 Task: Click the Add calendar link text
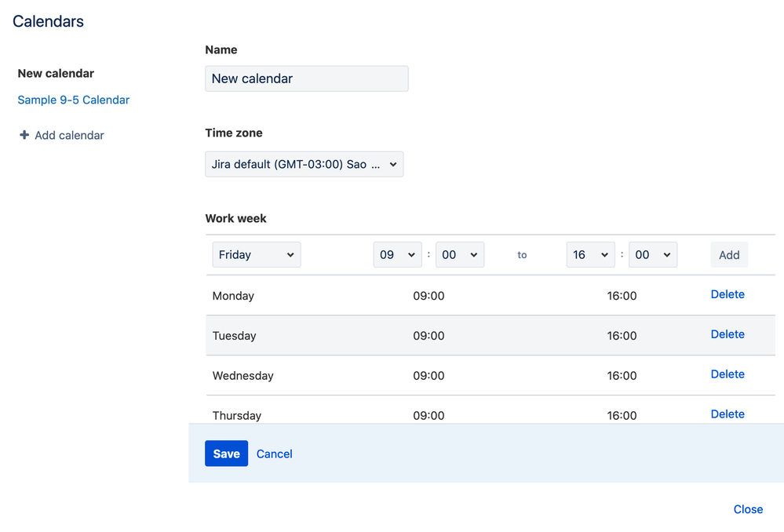point(69,136)
